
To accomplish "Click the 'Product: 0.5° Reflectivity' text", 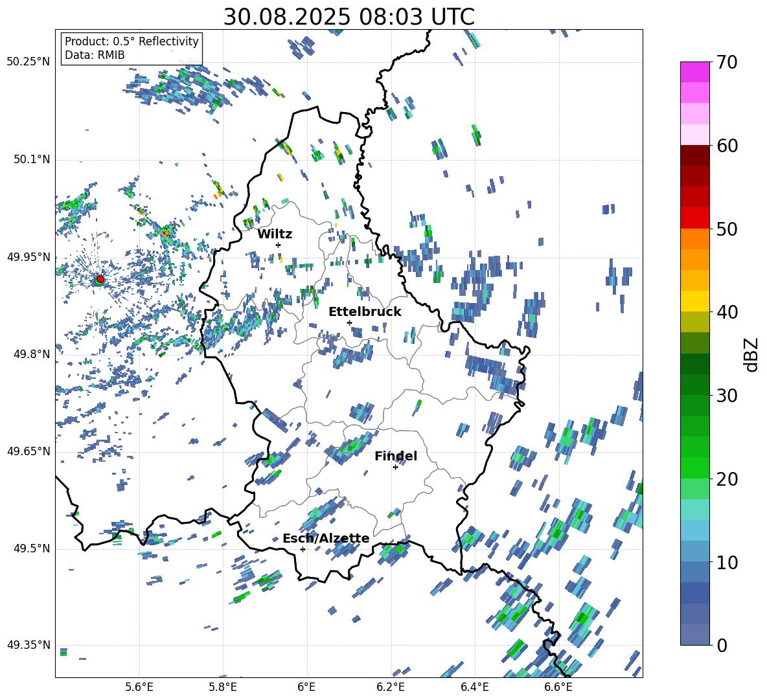I will click(132, 41).
